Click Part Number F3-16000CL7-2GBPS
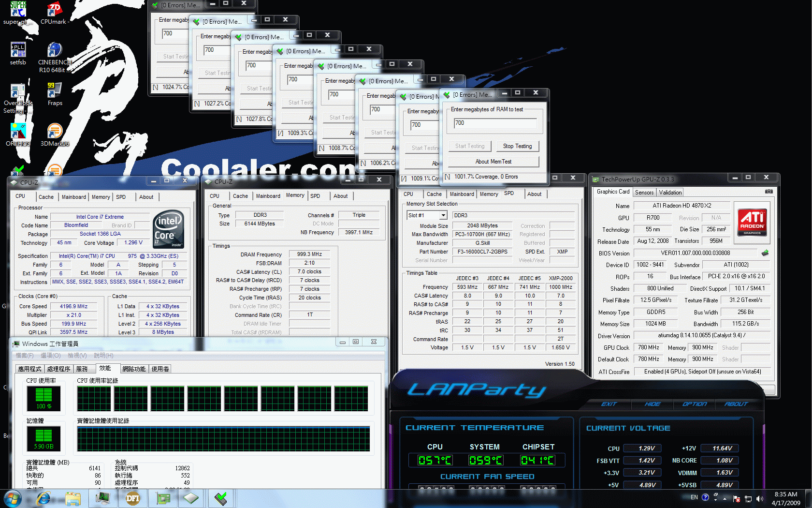 point(482,252)
